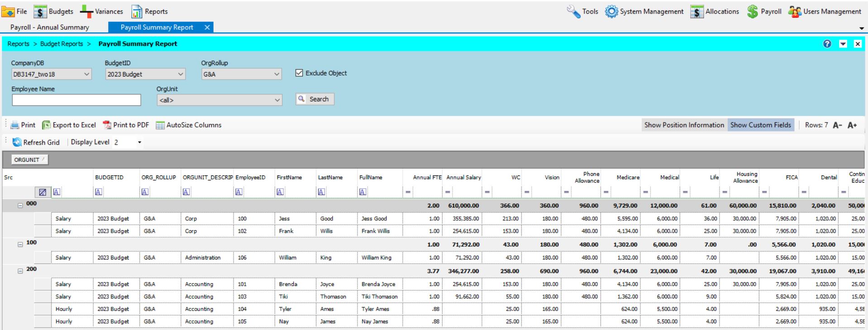Image resolution: width=868 pixels, height=330 pixels.
Task: Open the Variances menu
Action: click(x=101, y=12)
